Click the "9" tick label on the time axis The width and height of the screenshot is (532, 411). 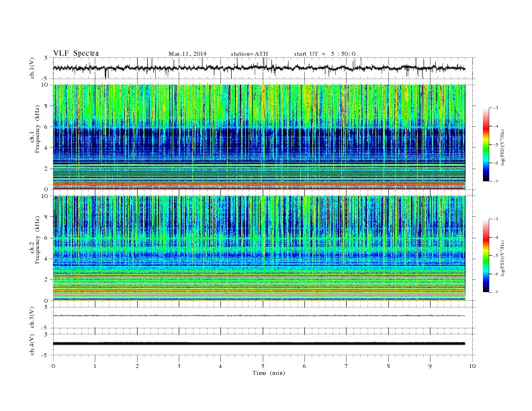430,366
